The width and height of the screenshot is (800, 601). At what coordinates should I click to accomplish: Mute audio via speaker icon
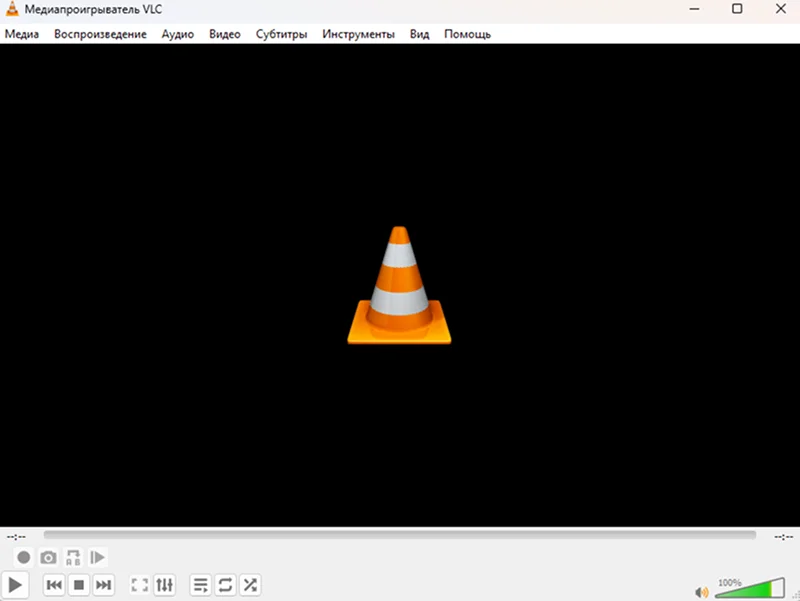pyautogui.click(x=701, y=592)
